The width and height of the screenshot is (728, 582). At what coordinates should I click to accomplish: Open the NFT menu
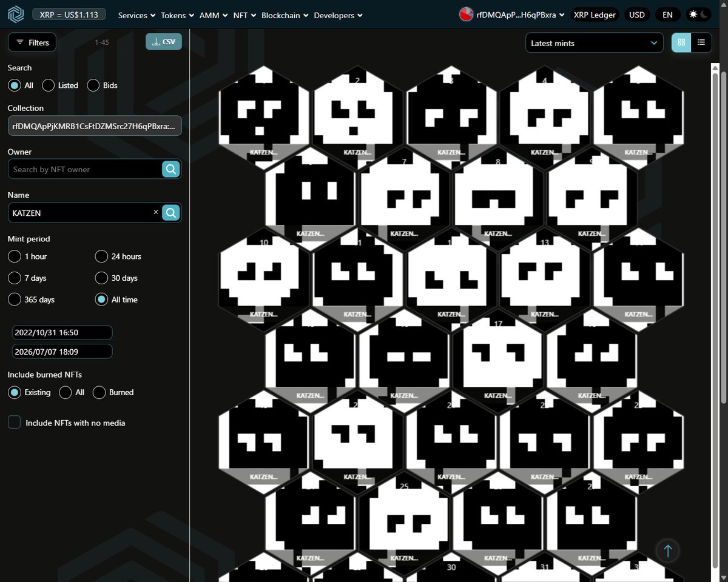coord(245,15)
